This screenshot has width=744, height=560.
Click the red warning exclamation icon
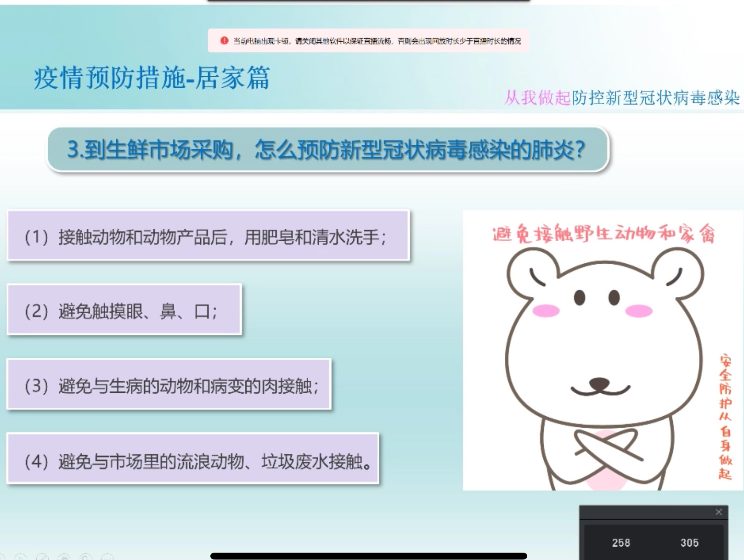224,40
